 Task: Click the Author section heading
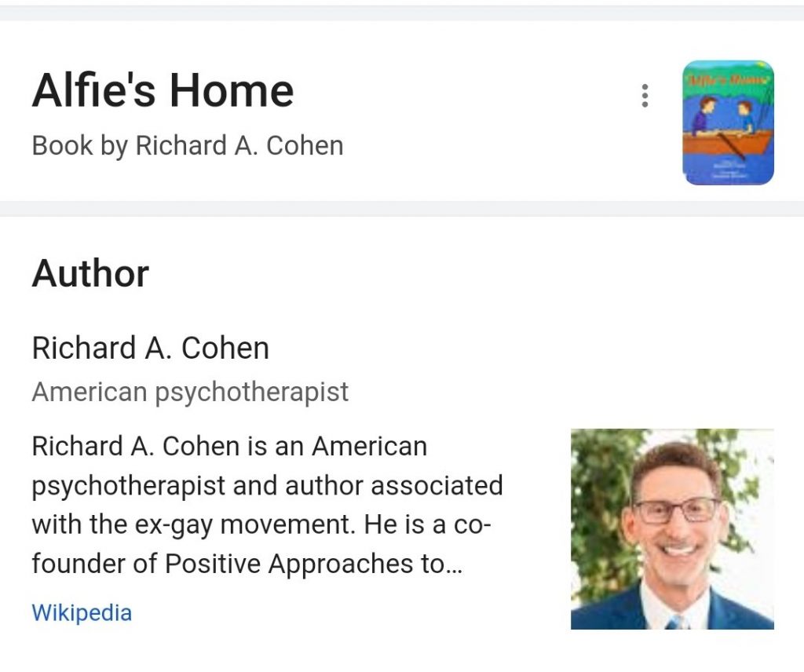tap(90, 274)
